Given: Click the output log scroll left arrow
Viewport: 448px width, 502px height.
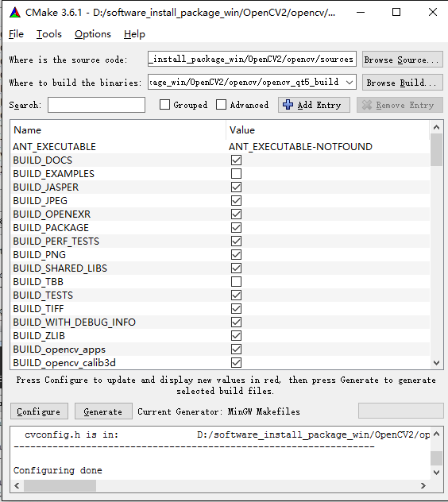Looking at the screenshot, I should pos(17,485).
